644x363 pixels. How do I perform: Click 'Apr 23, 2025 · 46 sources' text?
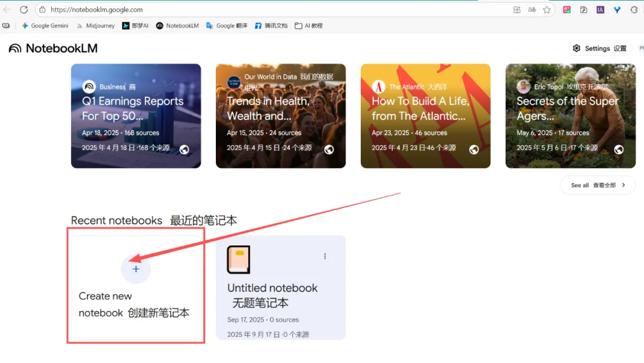tap(410, 133)
